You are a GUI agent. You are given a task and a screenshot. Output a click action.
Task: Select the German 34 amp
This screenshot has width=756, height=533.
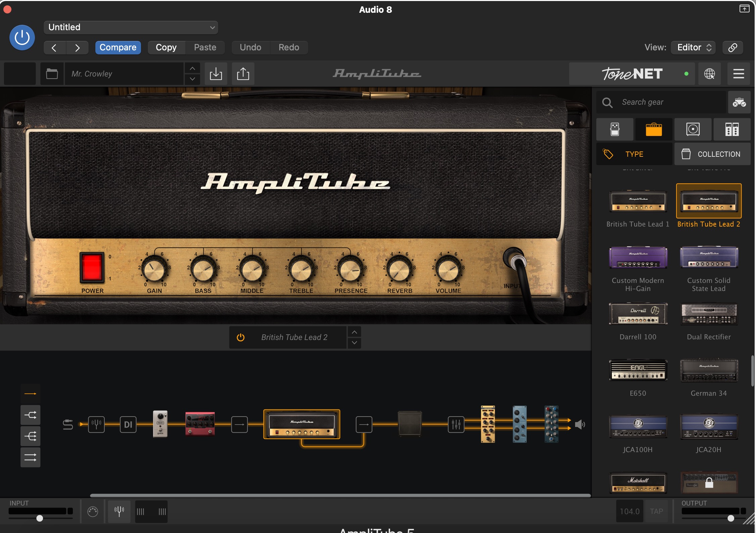coord(709,371)
